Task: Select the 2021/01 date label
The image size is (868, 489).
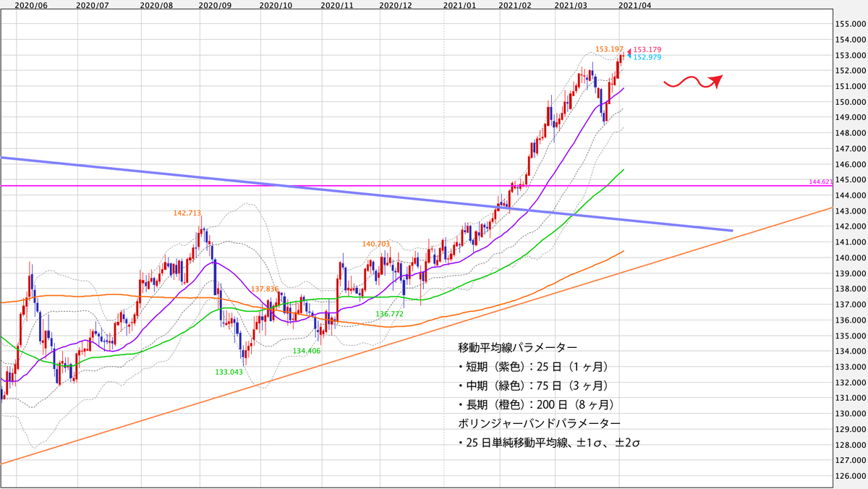Action: pyautogui.click(x=461, y=5)
